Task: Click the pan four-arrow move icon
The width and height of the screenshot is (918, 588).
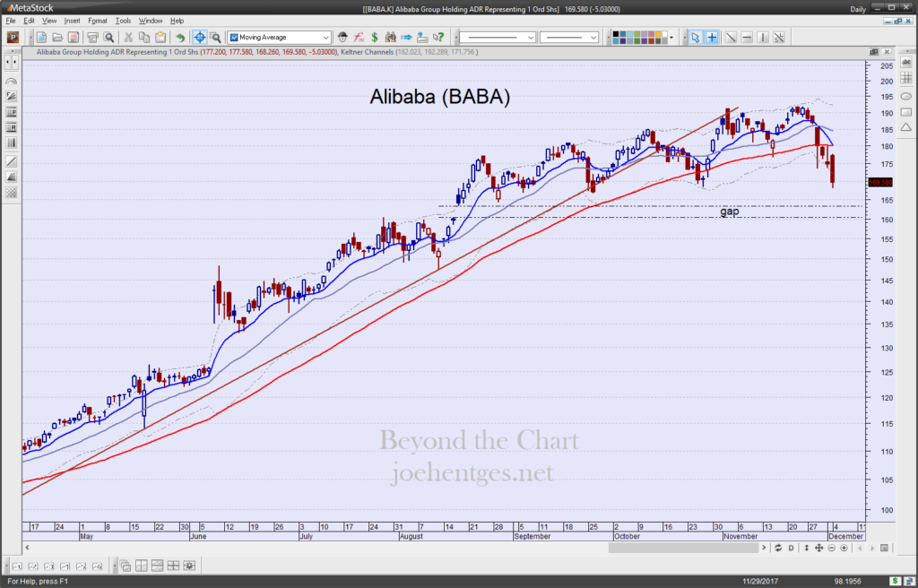Action: click(x=819, y=549)
